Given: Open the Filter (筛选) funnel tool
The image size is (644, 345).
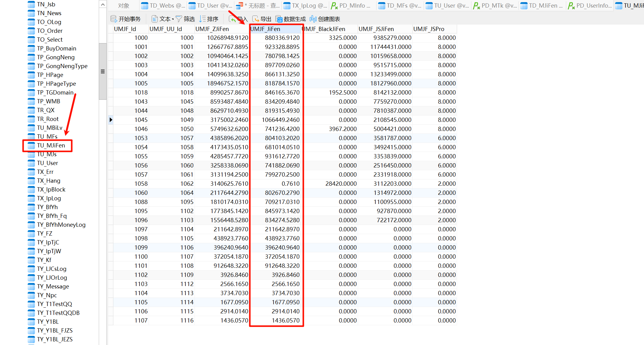Looking at the screenshot, I should tap(179, 19).
